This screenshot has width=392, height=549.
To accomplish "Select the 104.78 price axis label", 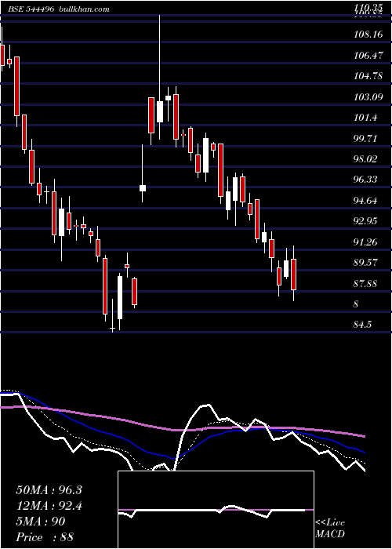I will click(368, 75).
